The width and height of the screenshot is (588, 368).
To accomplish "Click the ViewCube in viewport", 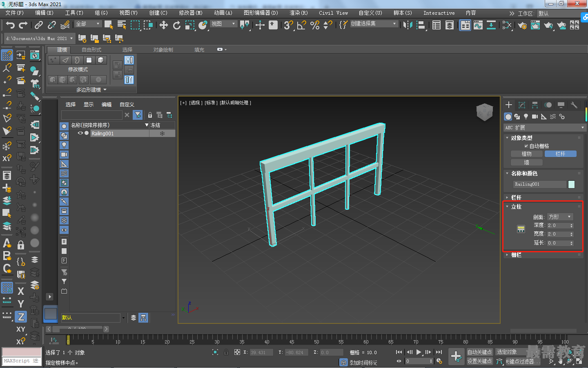I will (x=485, y=112).
